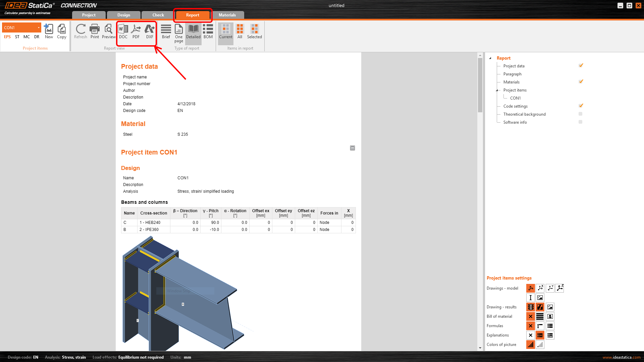Enable Theoretical background checkbox
This screenshot has height=362, width=644.
coord(580,114)
